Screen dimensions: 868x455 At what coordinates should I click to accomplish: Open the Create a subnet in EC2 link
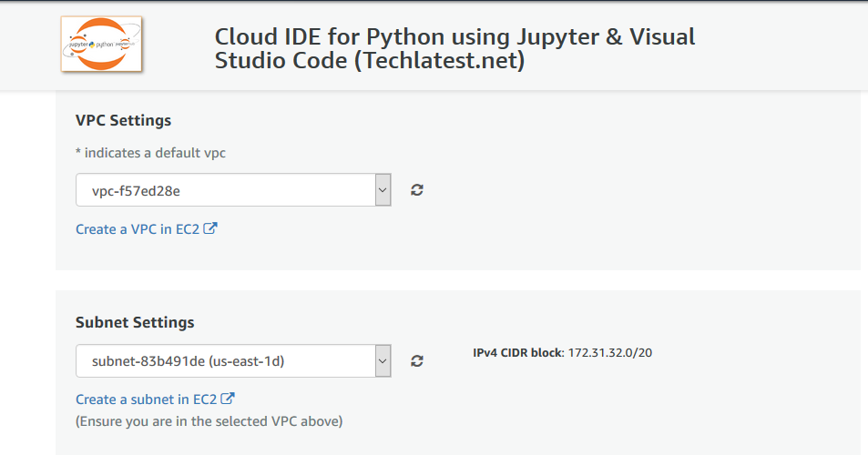(x=155, y=399)
